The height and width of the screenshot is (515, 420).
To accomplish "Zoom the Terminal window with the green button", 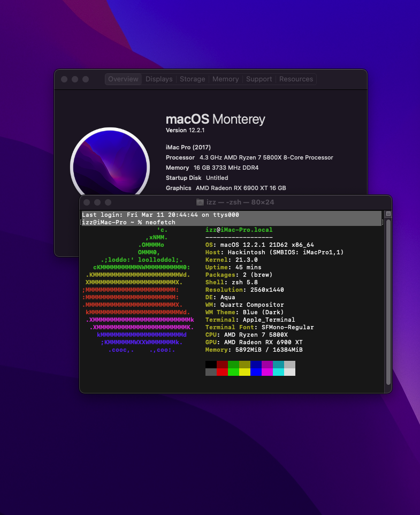I will click(x=108, y=202).
